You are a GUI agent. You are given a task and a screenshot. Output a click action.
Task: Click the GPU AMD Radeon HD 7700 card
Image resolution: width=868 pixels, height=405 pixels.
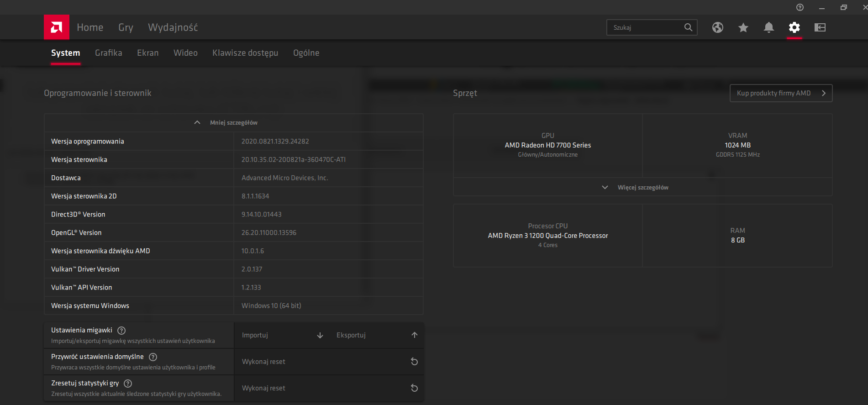pyautogui.click(x=548, y=145)
